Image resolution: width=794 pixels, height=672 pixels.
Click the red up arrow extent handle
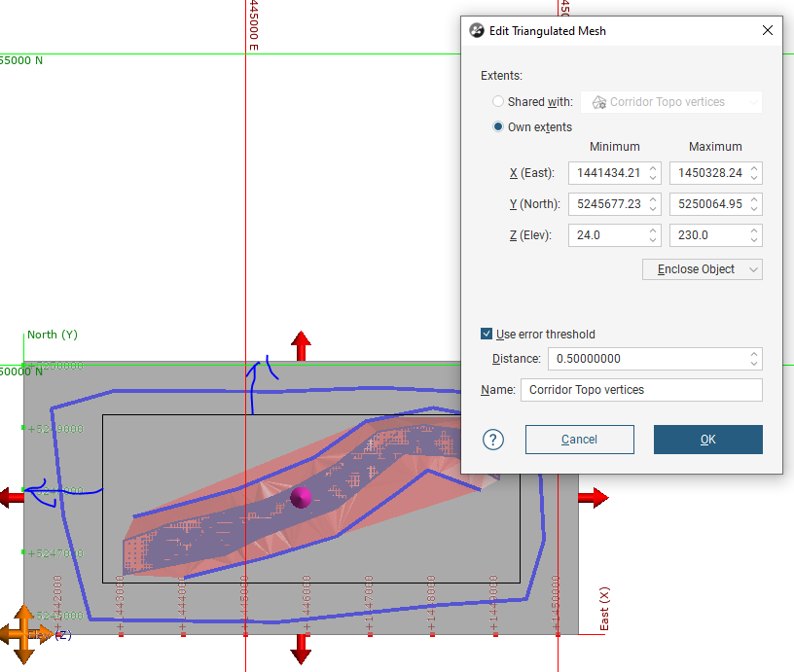302,343
